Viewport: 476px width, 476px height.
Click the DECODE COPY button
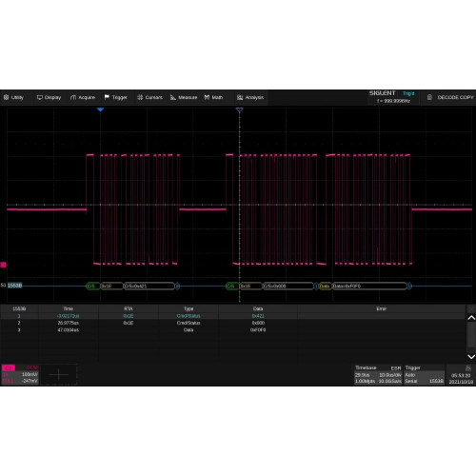455,97
